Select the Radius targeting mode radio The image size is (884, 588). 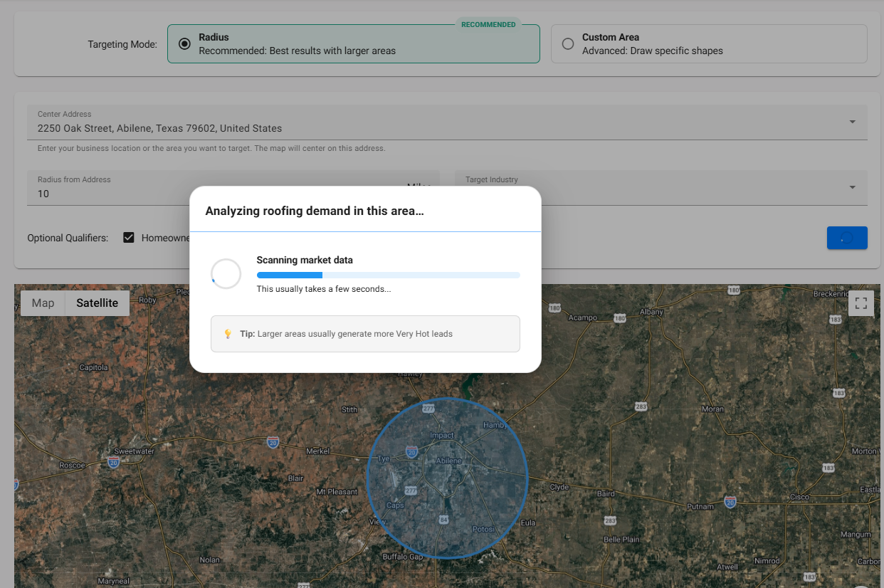coord(185,44)
